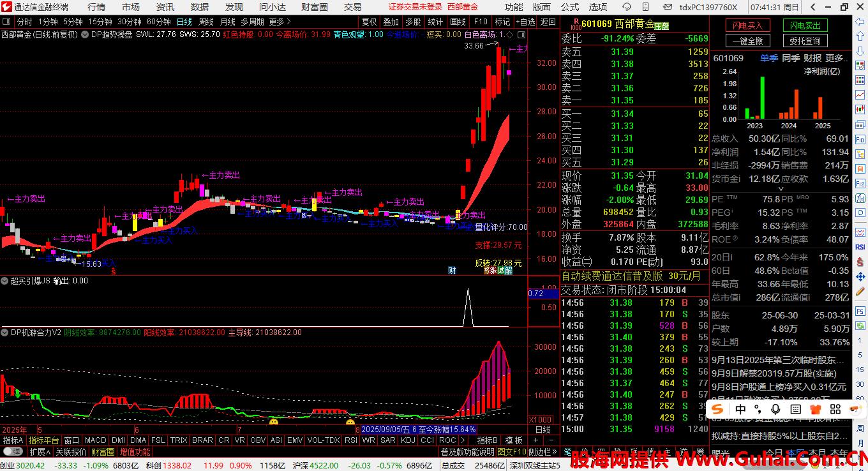868x471 pixels.
Task: Open the '更多..' link in the finance panel
Action: click(837, 58)
